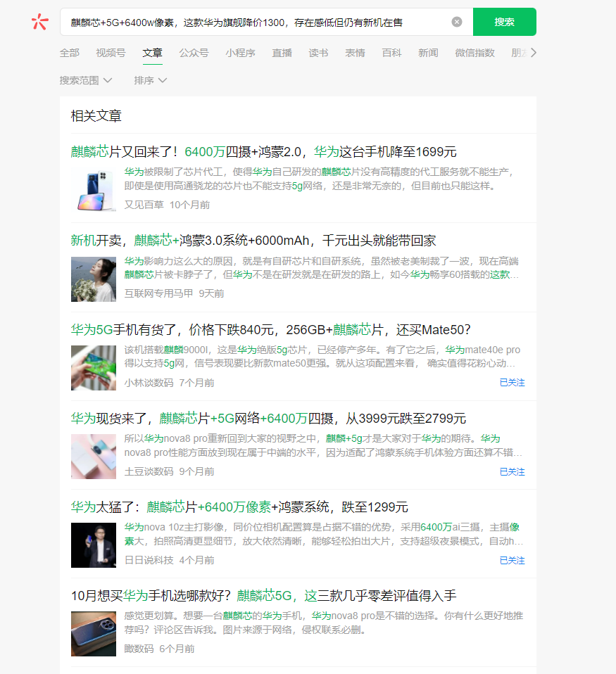Click the author name 土豆谈数码
The height and width of the screenshot is (674, 616).
pos(149,471)
